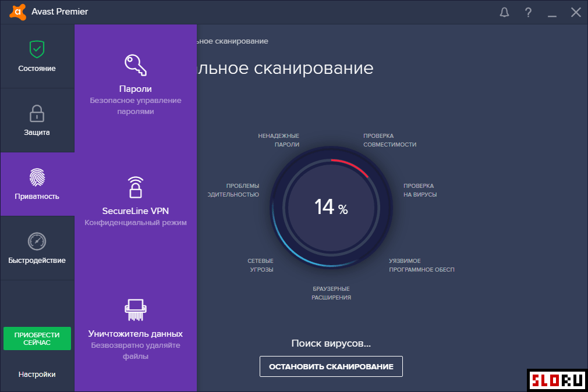This screenshot has width=588, height=392.
Task: Click the 14 % scan progress dial
Action: pyautogui.click(x=331, y=207)
